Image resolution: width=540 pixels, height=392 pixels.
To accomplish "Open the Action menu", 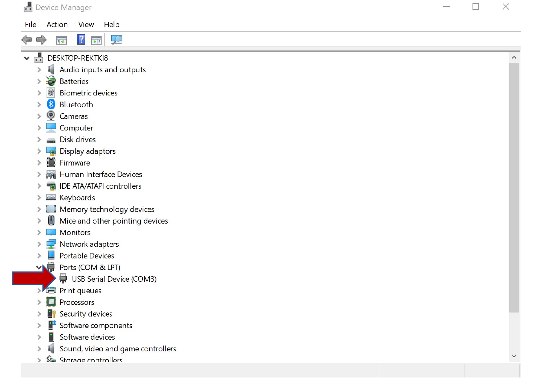I will (x=57, y=25).
